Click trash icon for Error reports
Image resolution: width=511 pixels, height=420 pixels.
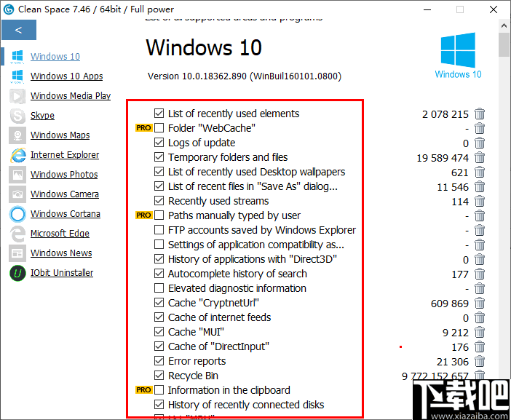coord(480,361)
